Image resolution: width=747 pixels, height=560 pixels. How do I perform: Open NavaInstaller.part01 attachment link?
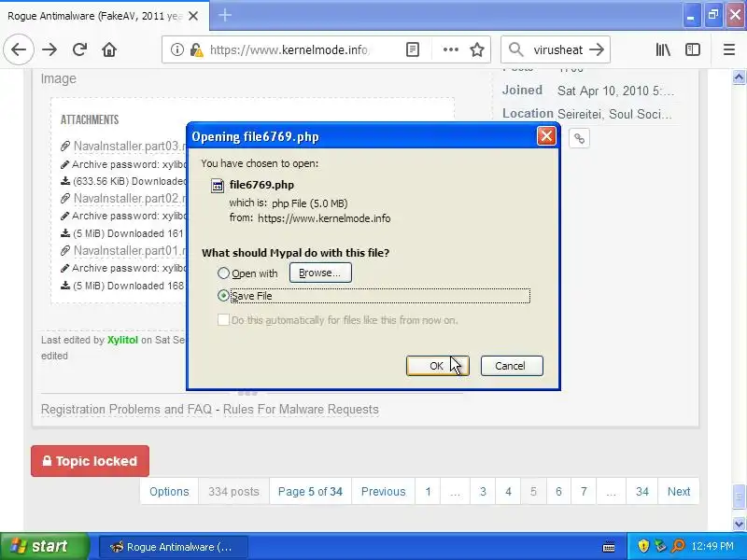click(129, 250)
